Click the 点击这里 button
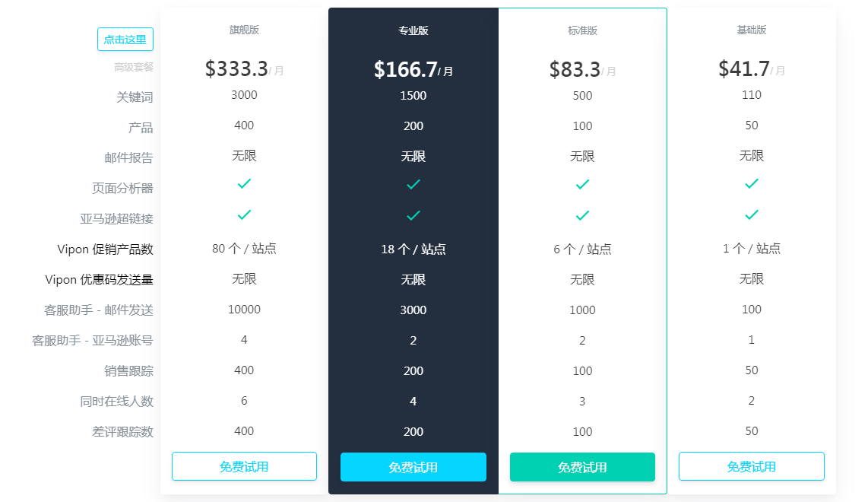This screenshot has height=502, width=868. point(125,40)
